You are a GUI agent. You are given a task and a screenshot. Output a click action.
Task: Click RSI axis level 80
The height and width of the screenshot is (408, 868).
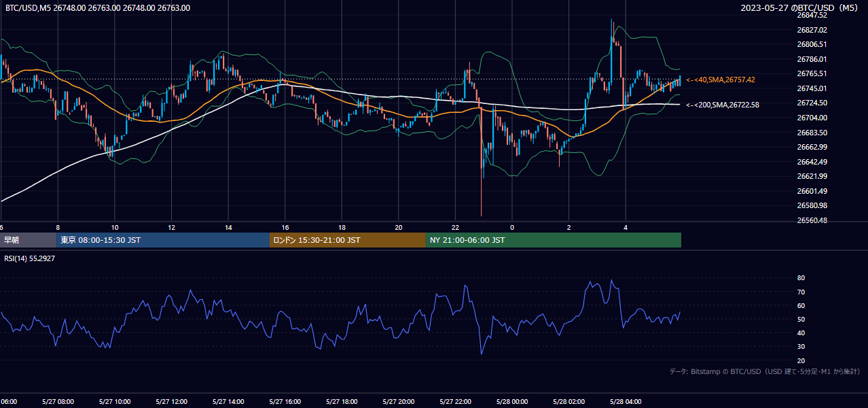pyautogui.click(x=801, y=278)
